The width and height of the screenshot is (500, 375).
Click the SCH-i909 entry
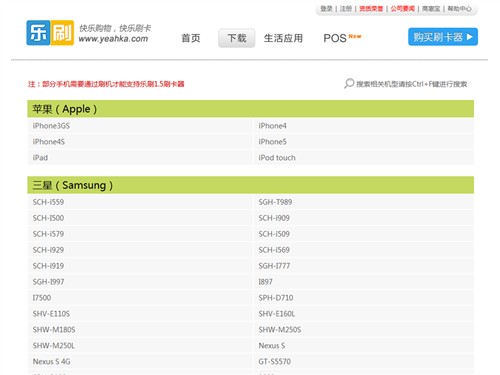[274, 218]
